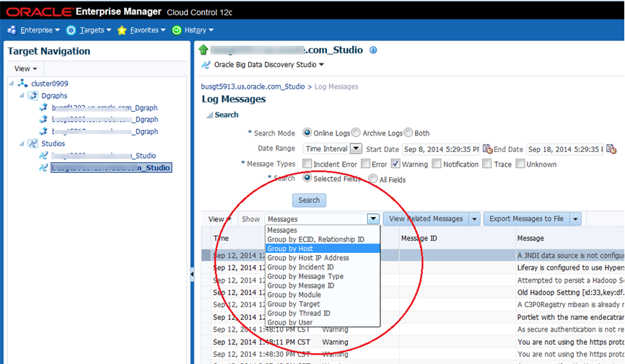Click the third Dgraph node icon

pos(43,131)
